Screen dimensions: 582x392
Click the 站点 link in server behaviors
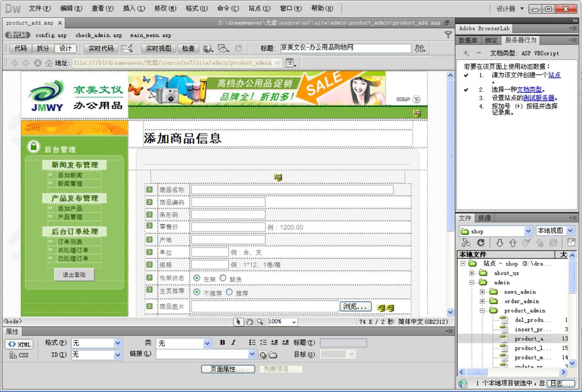tap(554, 75)
